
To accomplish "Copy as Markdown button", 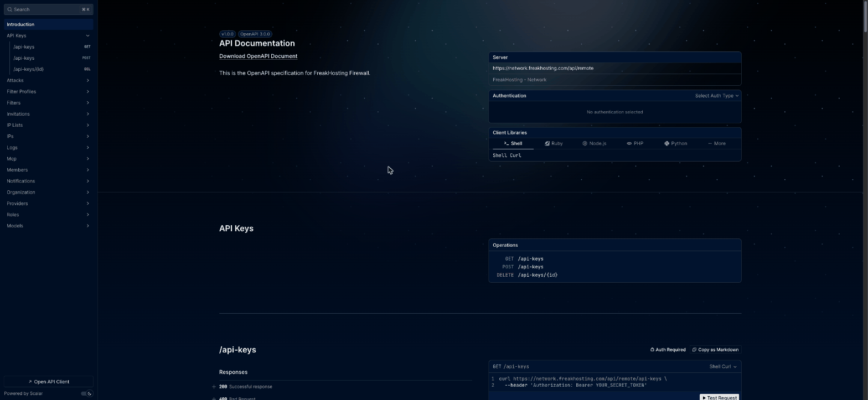I will (x=715, y=350).
